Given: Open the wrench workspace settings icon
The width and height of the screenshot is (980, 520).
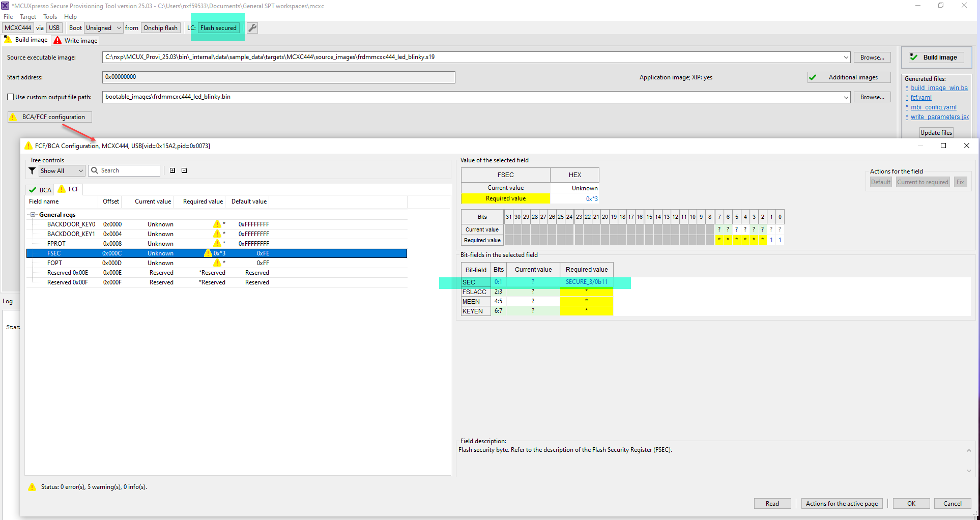Looking at the screenshot, I should 252,28.
